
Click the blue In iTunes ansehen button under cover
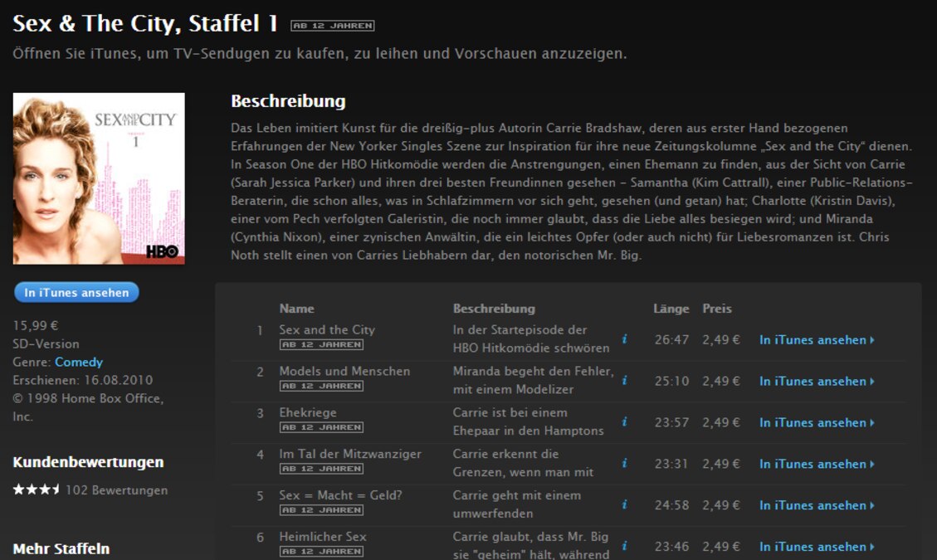pos(76,292)
